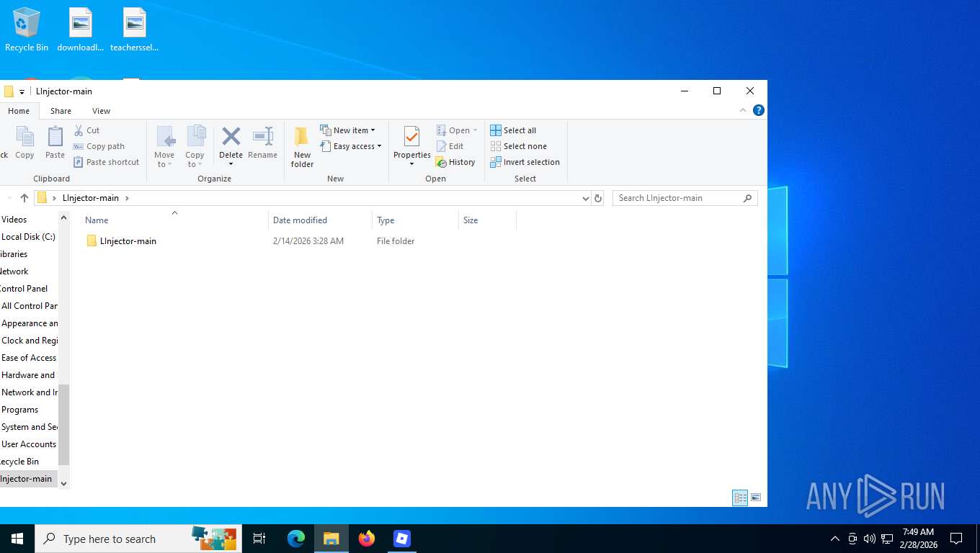Screen dimensions: 980x553
Task: Switch to Large icons view layout
Action: tap(756, 498)
